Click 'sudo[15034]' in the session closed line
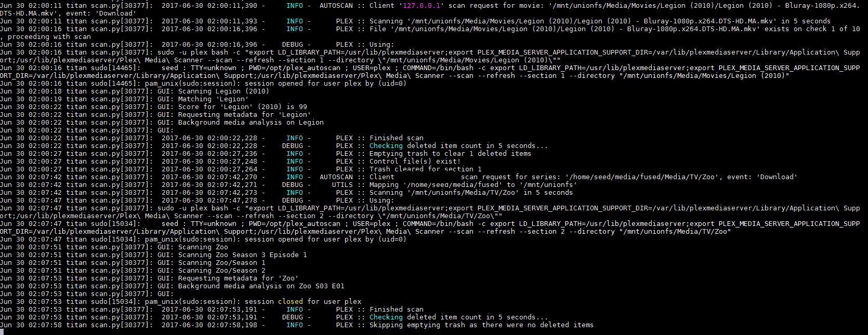868x335 pixels. click(115, 302)
